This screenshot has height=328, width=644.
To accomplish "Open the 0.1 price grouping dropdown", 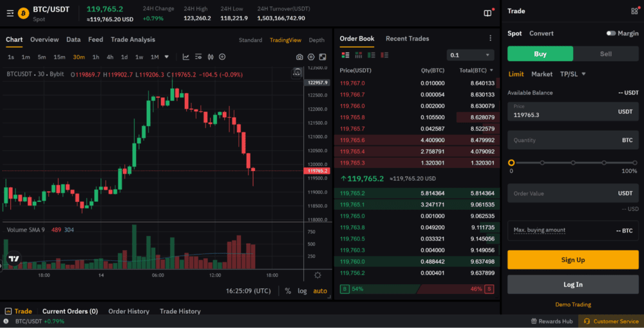I will (x=470, y=55).
